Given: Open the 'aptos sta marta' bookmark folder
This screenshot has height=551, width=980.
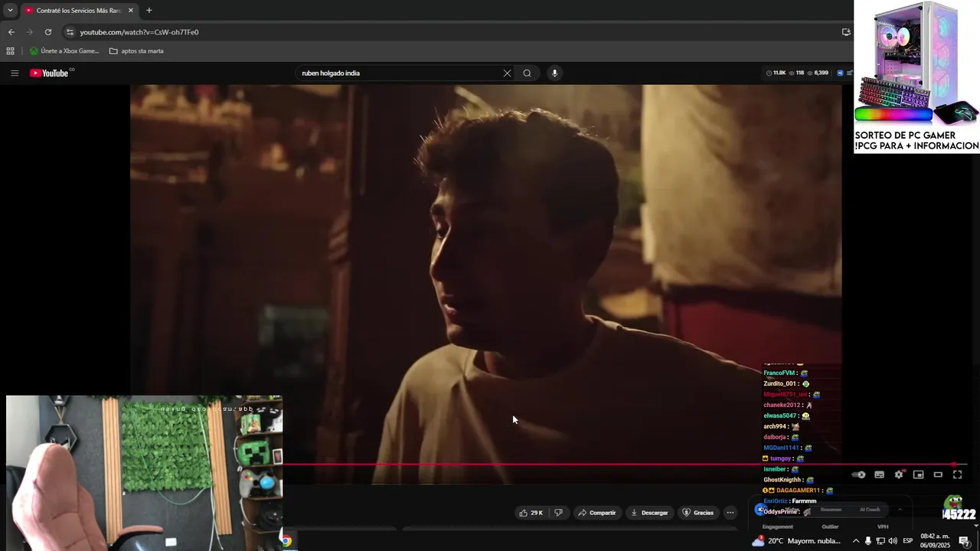Looking at the screenshot, I should click(x=136, y=51).
